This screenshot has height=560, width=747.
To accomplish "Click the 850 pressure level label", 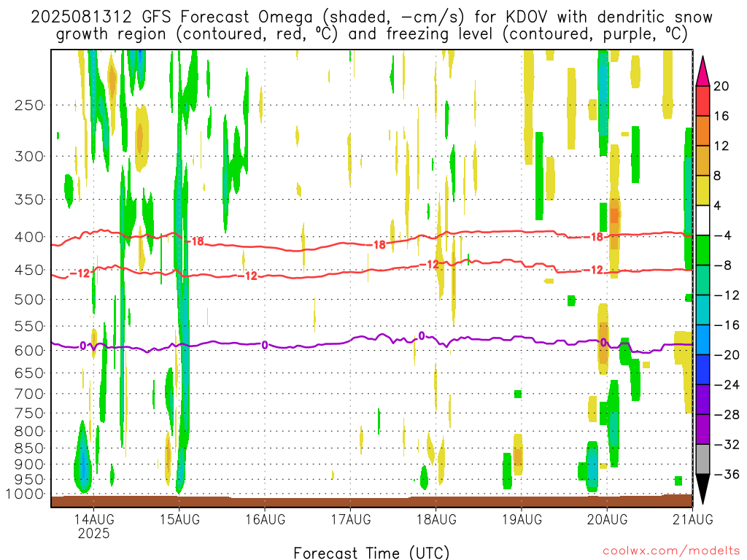I will [x=29, y=448].
